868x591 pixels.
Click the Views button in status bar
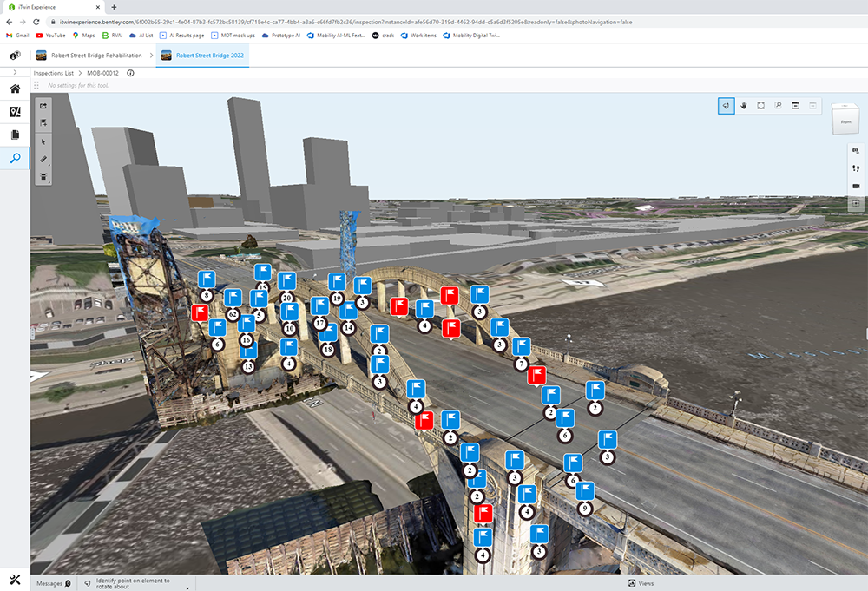[x=641, y=583]
